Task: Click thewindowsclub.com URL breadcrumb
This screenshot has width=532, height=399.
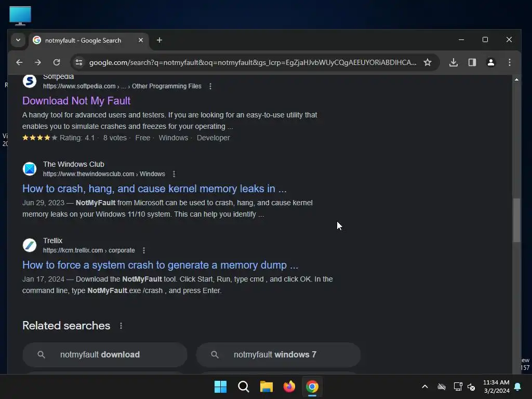Action: pos(104,174)
